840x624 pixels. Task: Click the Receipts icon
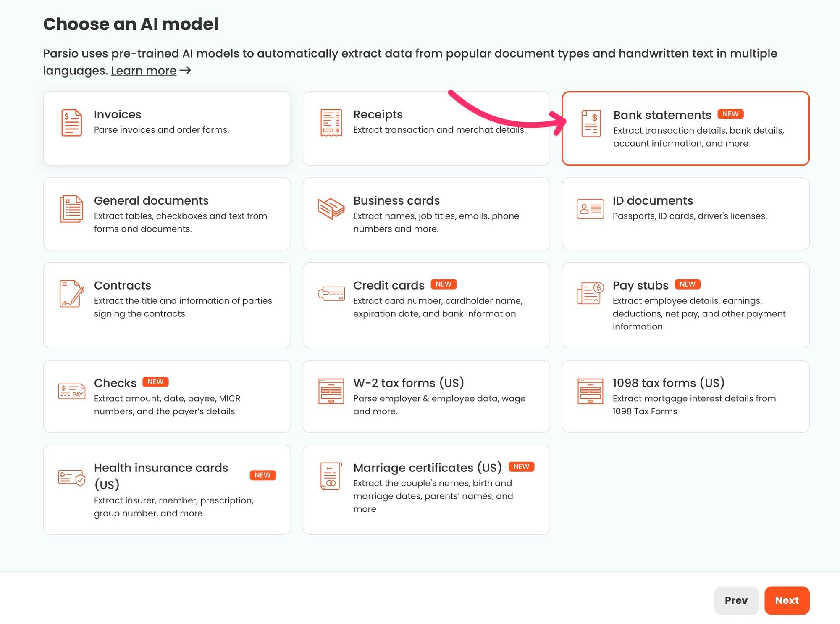click(x=331, y=123)
